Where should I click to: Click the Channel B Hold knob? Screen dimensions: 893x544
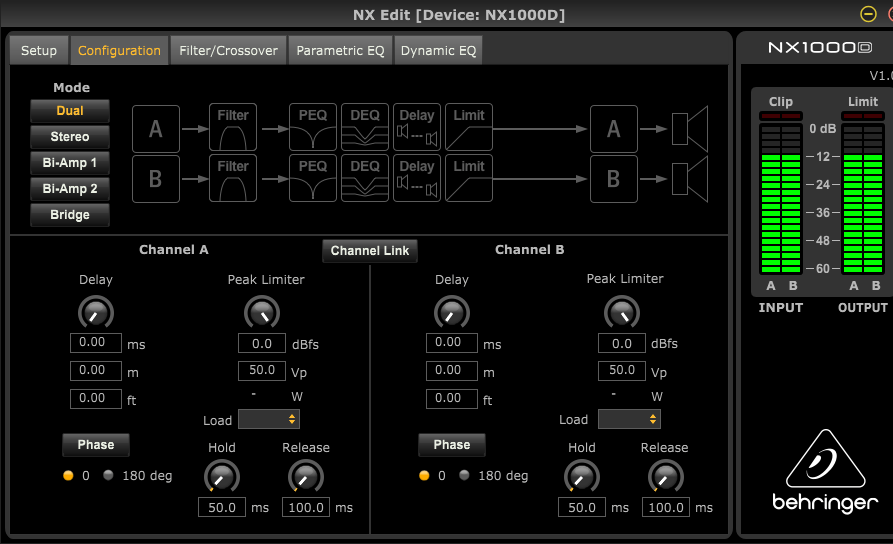click(x=581, y=476)
